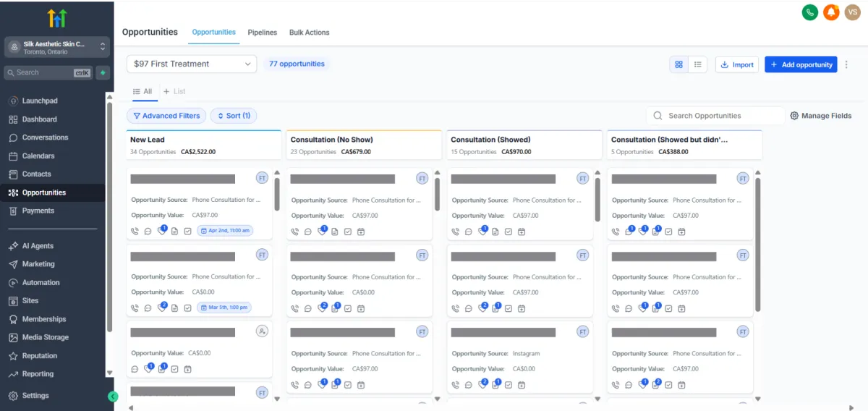
Task: Open Conversations in the sidebar
Action: pos(45,137)
